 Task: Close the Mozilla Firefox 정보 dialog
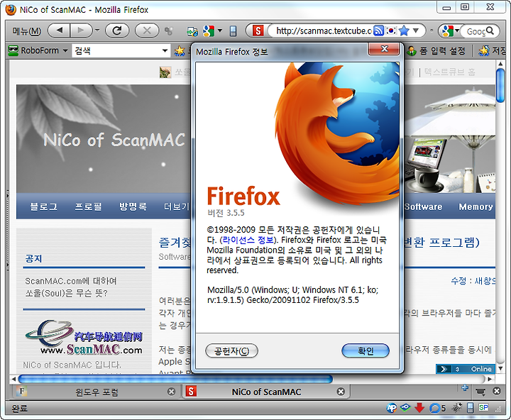pos(383,49)
